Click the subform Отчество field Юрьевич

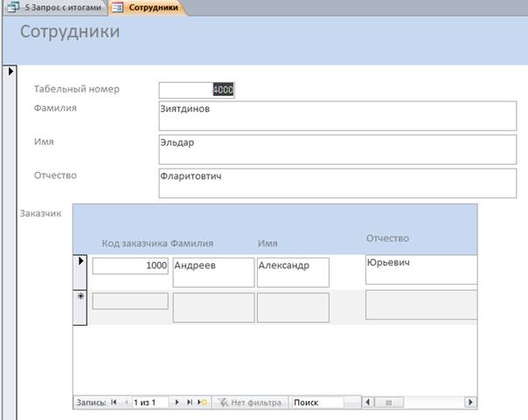421,269
